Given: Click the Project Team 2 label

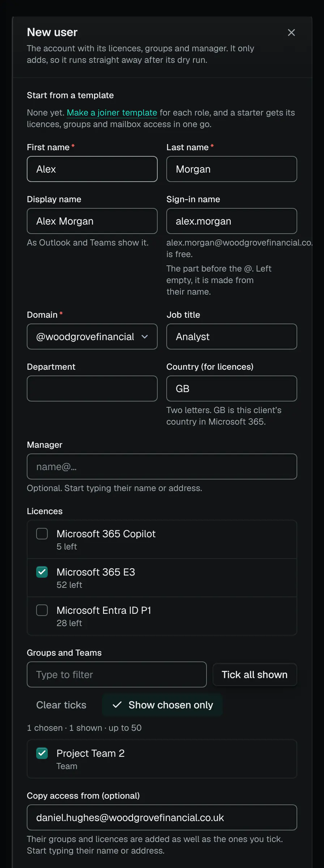Looking at the screenshot, I should pos(90,753).
